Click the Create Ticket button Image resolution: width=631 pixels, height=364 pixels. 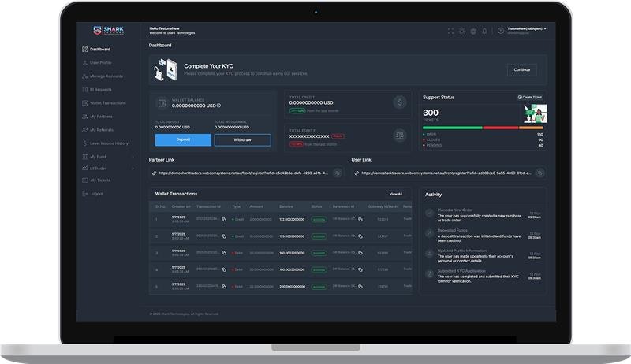[529, 97]
